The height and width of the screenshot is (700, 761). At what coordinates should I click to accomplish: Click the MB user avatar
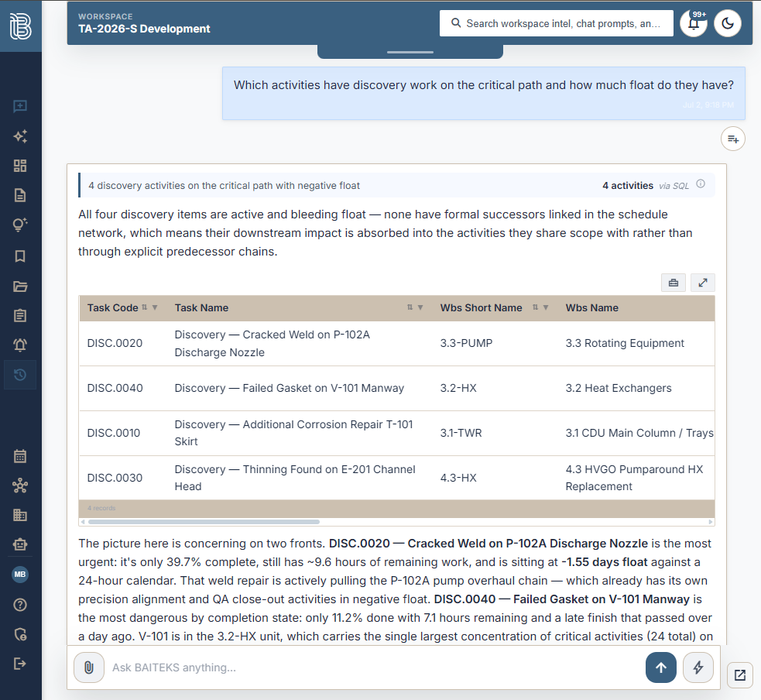tap(20, 575)
